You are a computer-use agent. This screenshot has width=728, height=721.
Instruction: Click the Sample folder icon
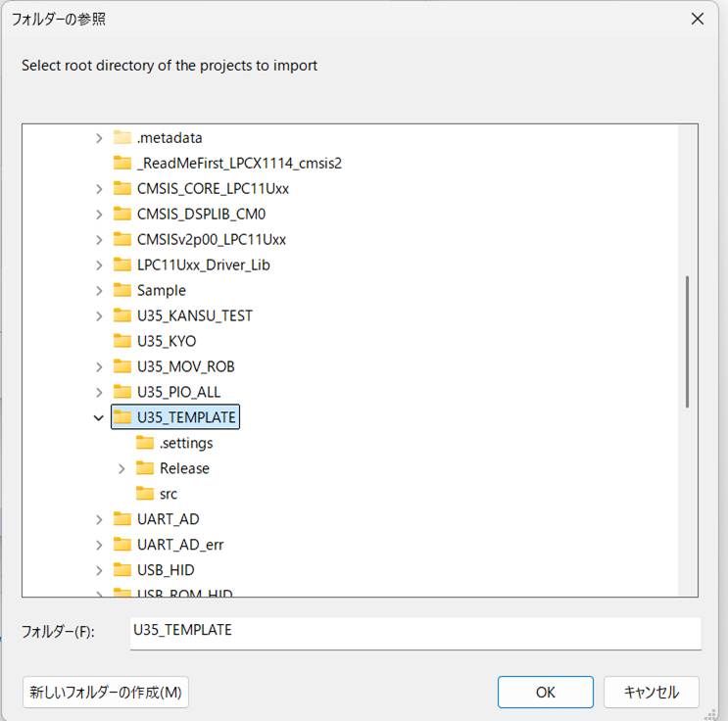pos(122,291)
